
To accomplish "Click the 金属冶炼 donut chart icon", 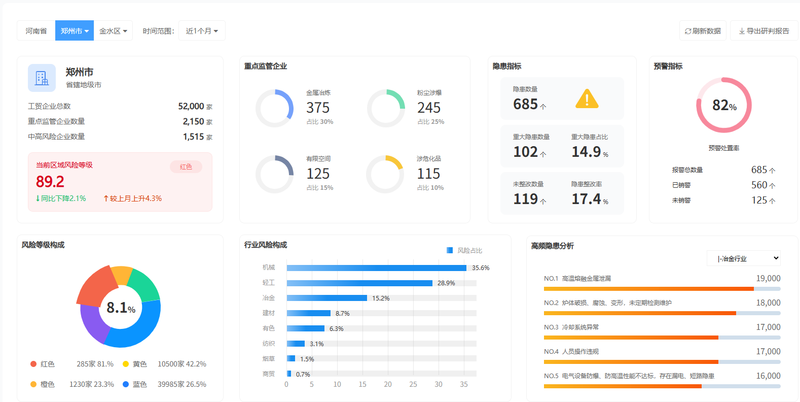I will (x=274, y=108).
